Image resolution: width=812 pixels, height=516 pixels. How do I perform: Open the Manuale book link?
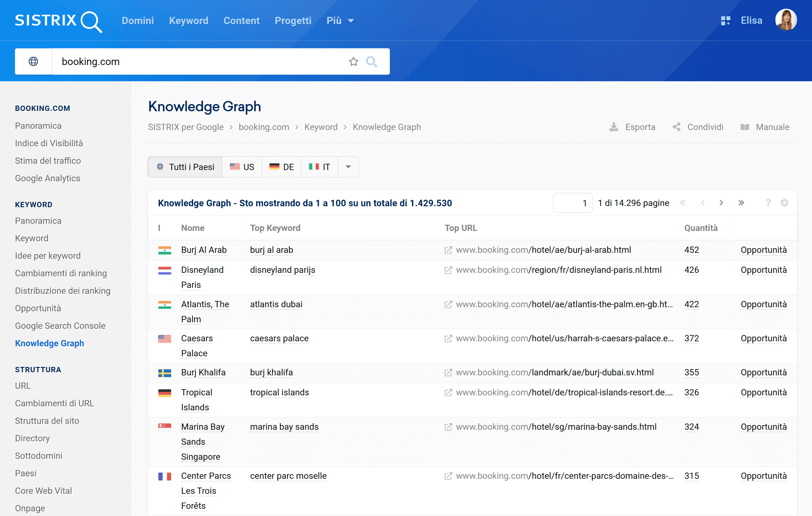pos(765,127)
